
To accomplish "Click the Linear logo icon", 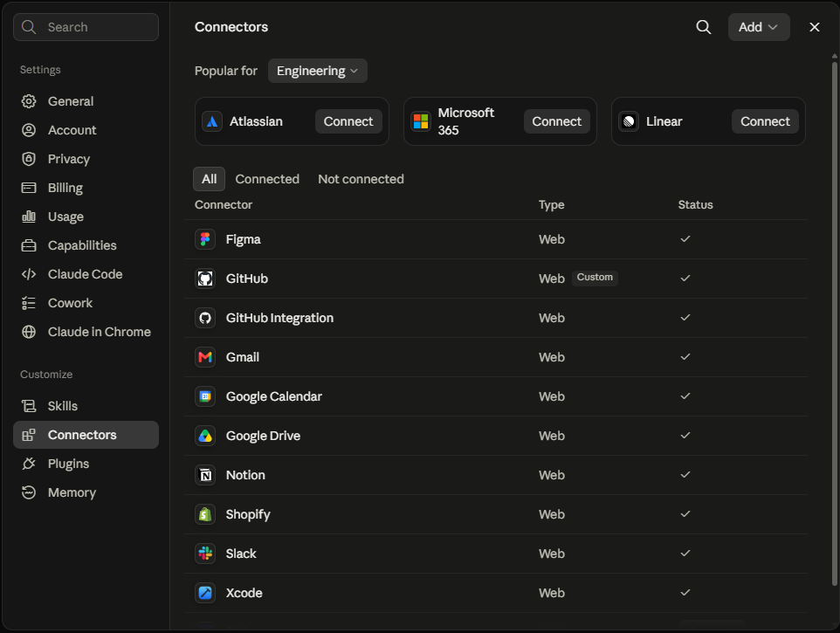I will point(629,121).
